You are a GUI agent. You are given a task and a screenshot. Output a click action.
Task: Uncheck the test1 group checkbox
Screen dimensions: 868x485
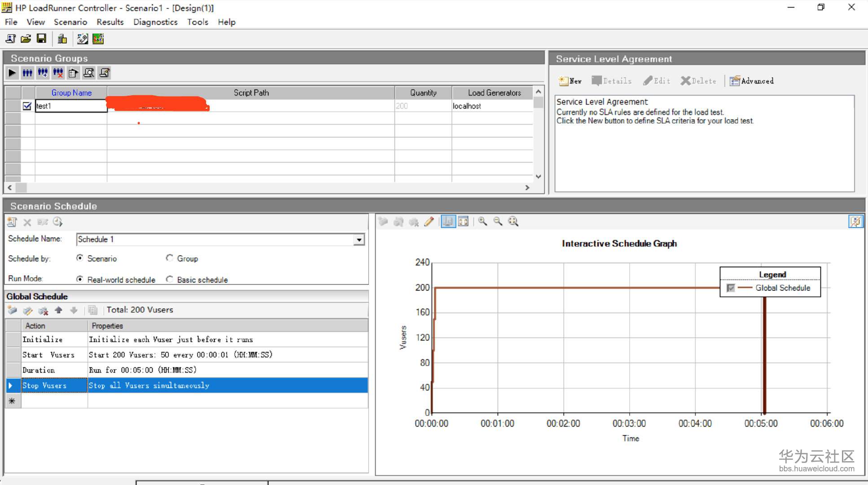pyautogui.click(x=27, y=106)
